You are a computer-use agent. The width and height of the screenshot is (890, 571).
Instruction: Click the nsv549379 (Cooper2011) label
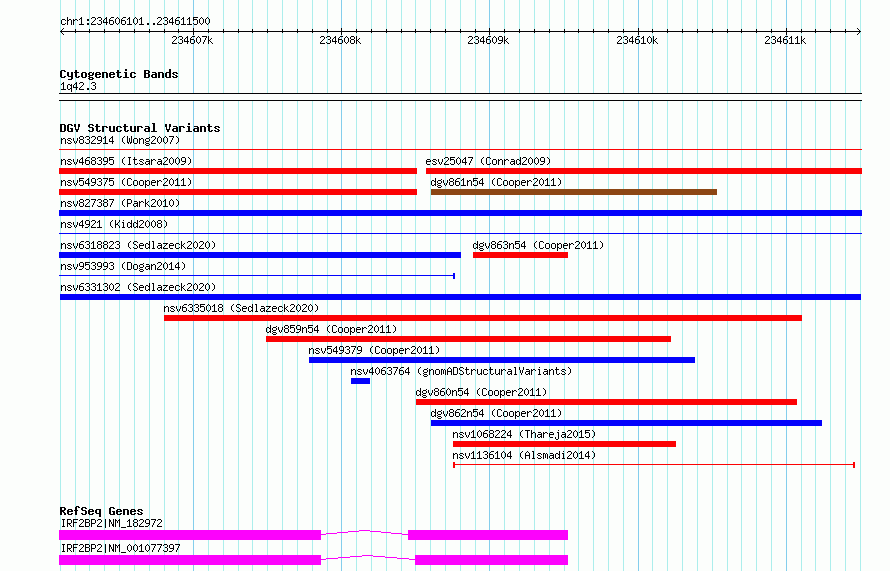374,350
